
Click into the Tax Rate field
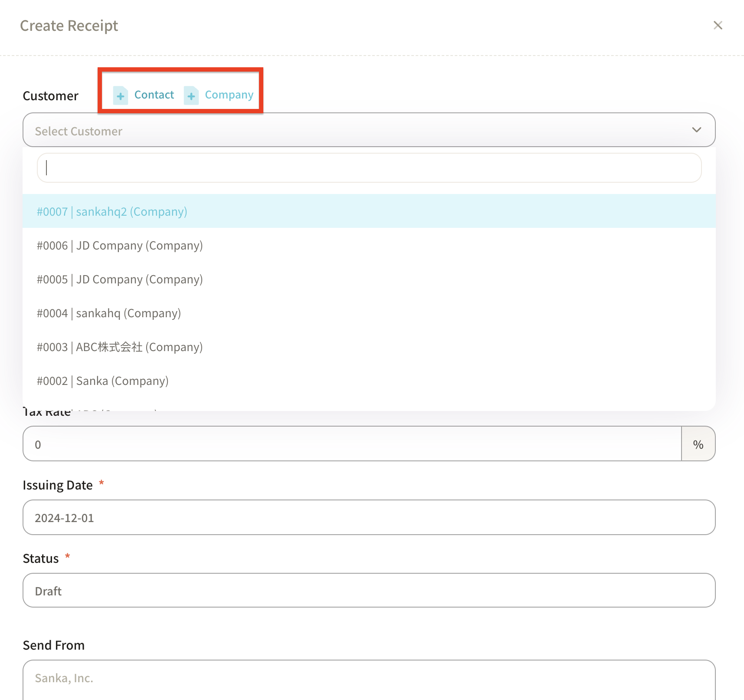(351, 444)
